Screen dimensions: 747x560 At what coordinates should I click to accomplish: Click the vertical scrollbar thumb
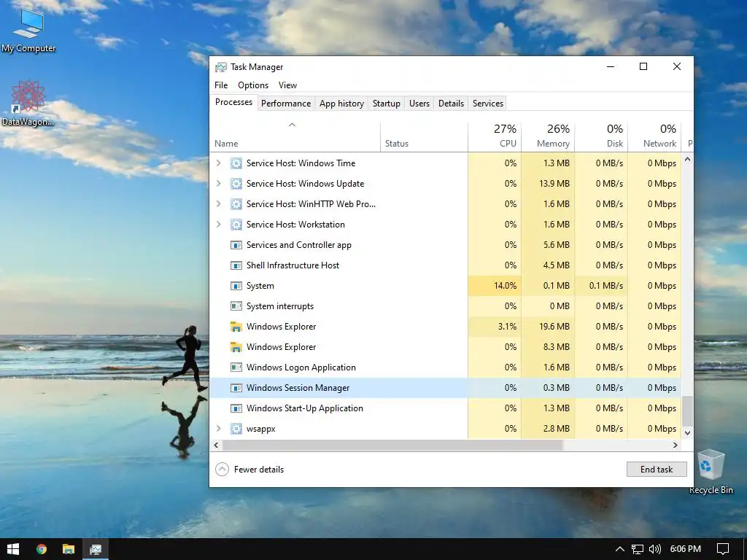687,411
